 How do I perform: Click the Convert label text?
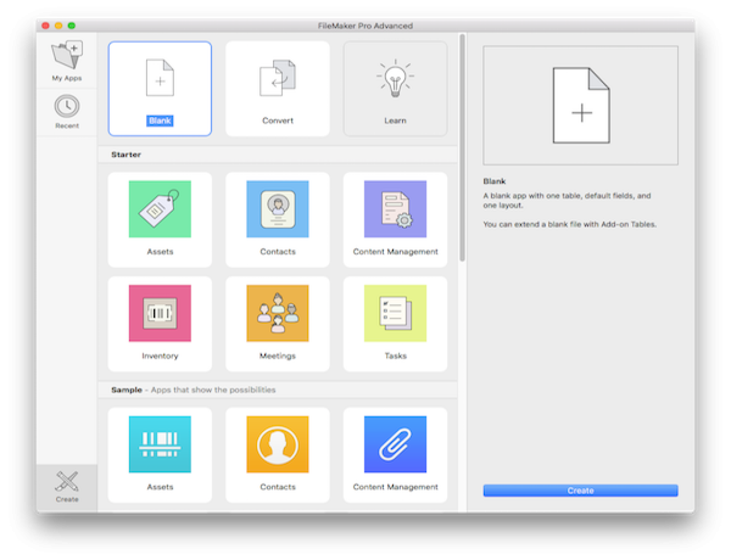click(278, 120)
